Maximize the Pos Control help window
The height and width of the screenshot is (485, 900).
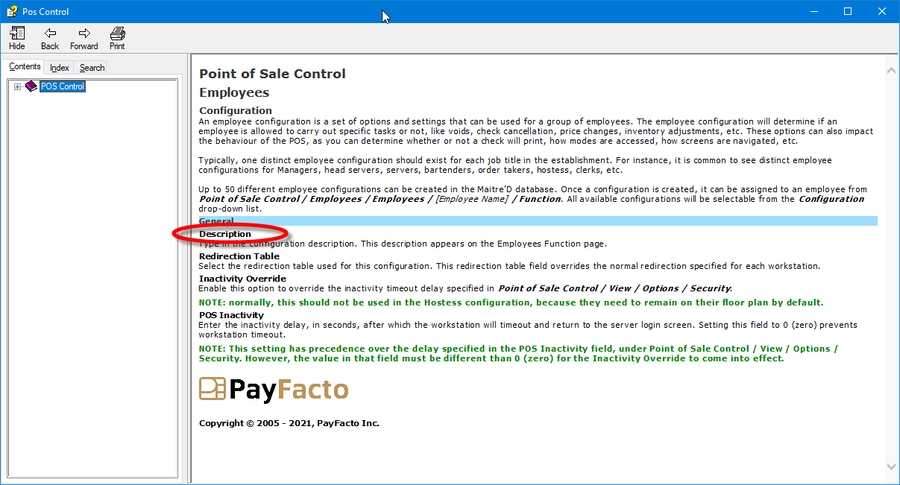tap(847, 11)
